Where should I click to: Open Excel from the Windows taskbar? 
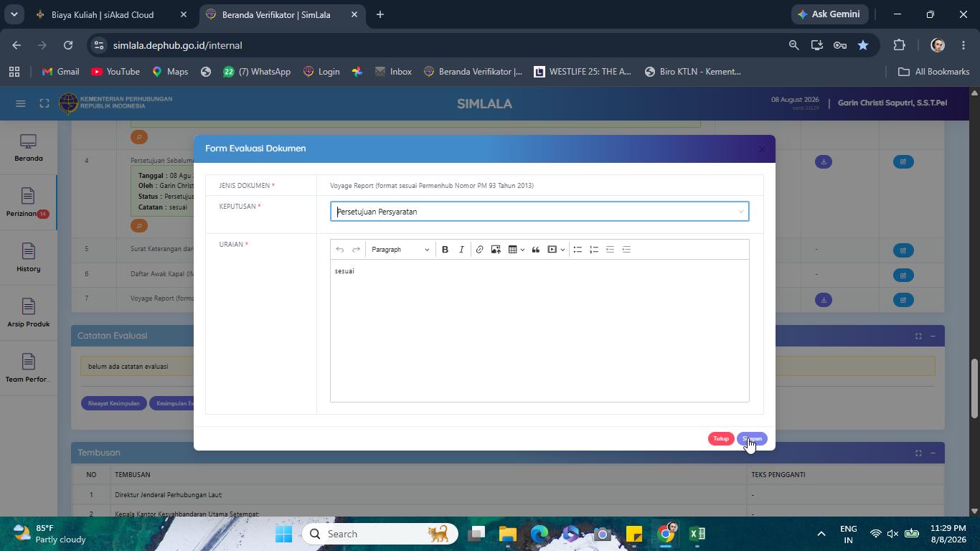click(697, 534)
